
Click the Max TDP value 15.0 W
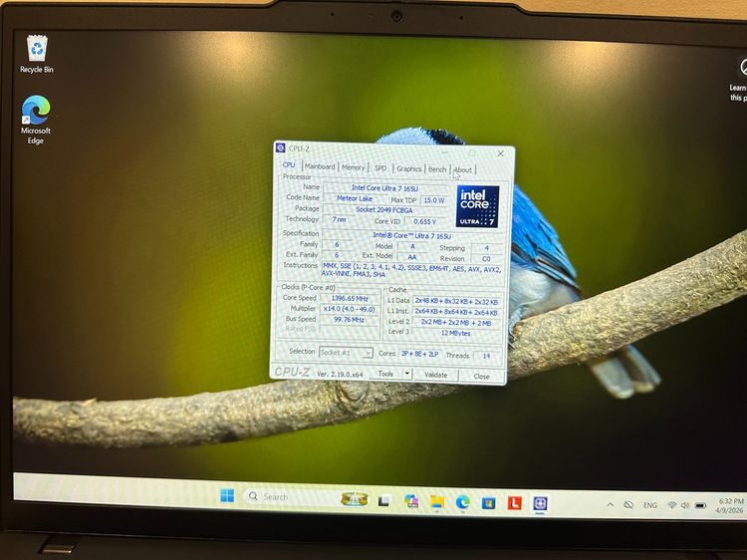pyautogui.click(x=434, y=200)
